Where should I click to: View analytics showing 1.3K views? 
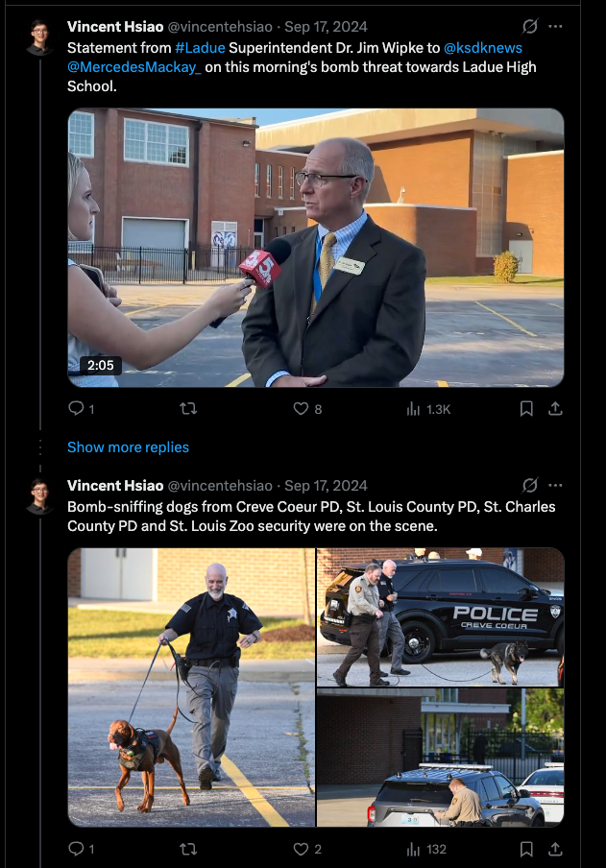(x=428, y=409)
